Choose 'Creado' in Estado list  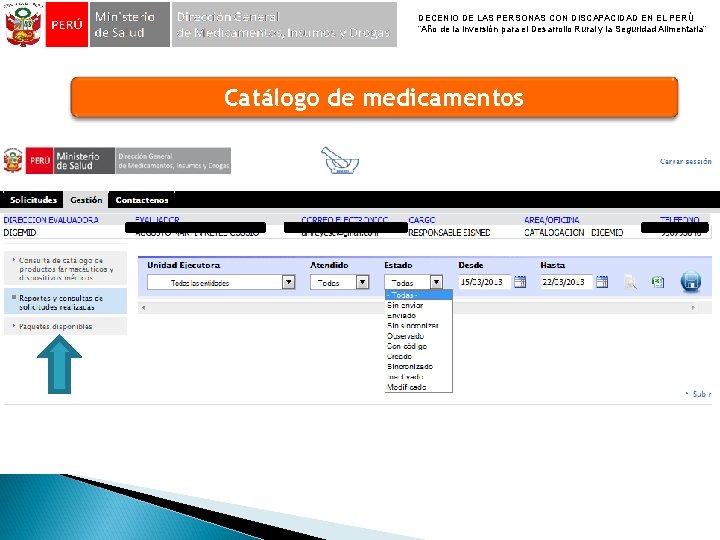click(x=418, y=356)
